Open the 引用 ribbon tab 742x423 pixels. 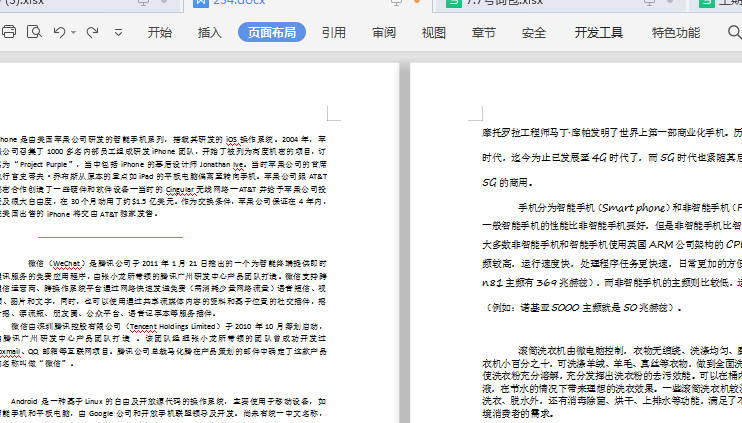click(x=333, y=33)
